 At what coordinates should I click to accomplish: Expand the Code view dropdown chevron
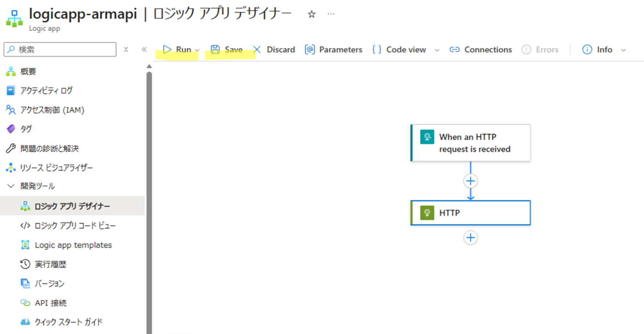point(437,50)
